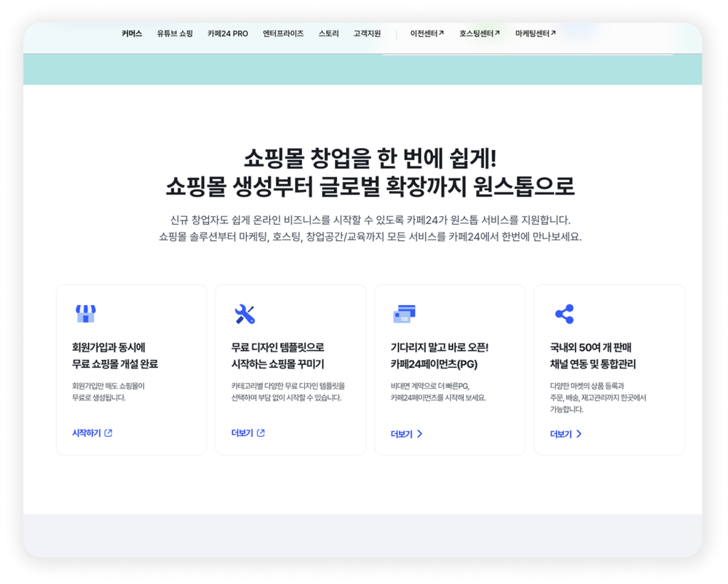
Task: Click the external-link icon beside 더보기 on template card
Action: tap(261, 432)
